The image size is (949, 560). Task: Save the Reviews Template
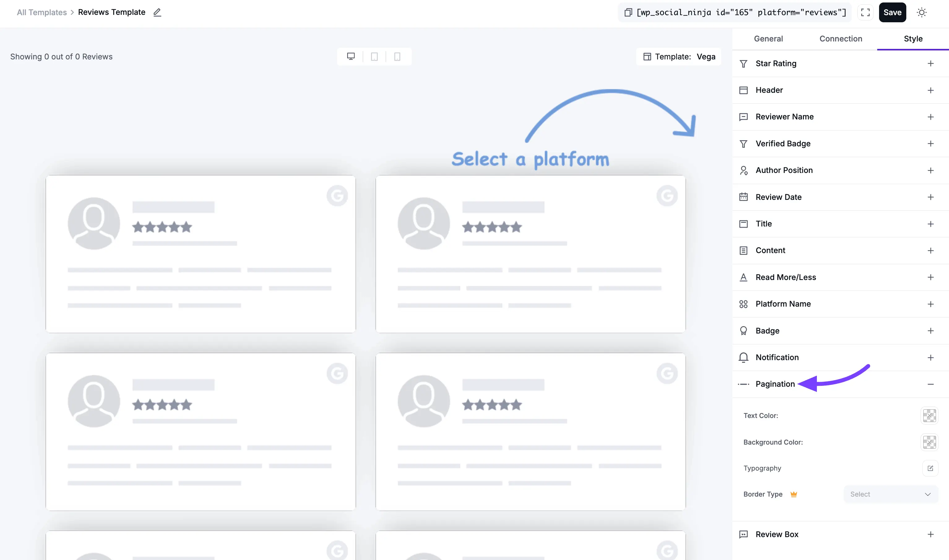point(892,12)
